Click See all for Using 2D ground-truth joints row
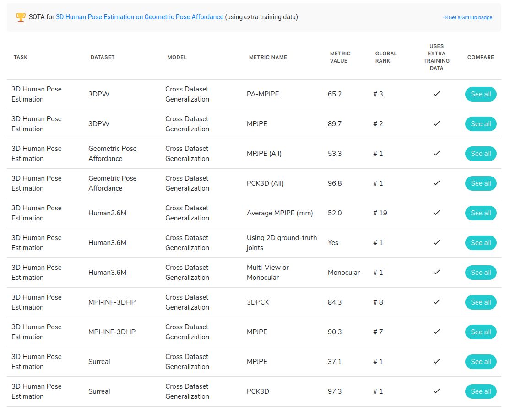This screenshot has width=532, height=407. pos(480,243)
